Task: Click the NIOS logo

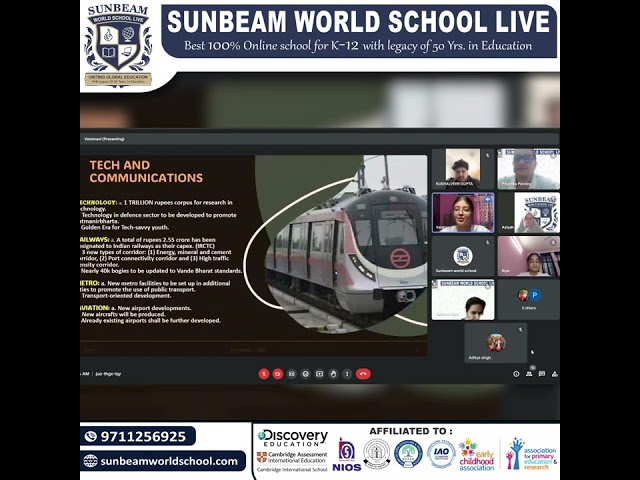Action: [347, 454]
